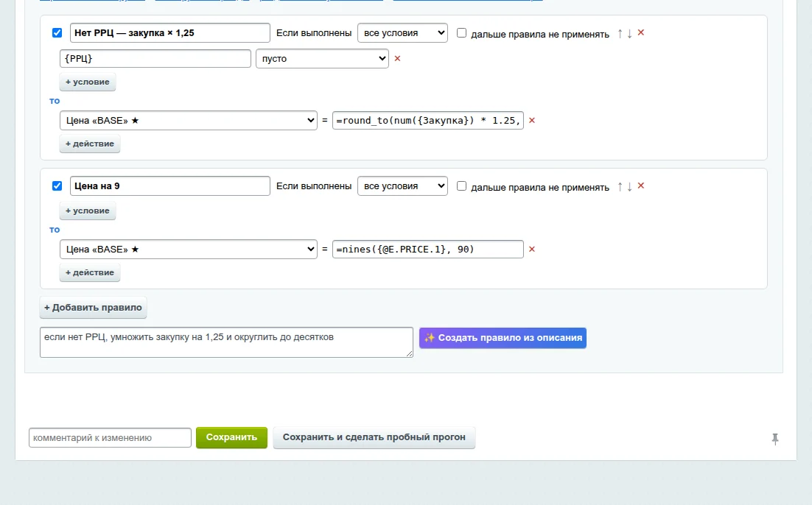Disable the «Нет РРЦ — закупка × 1,25» rule checkbox
Viewport: 812px width, 505px height.
[57, 32]
